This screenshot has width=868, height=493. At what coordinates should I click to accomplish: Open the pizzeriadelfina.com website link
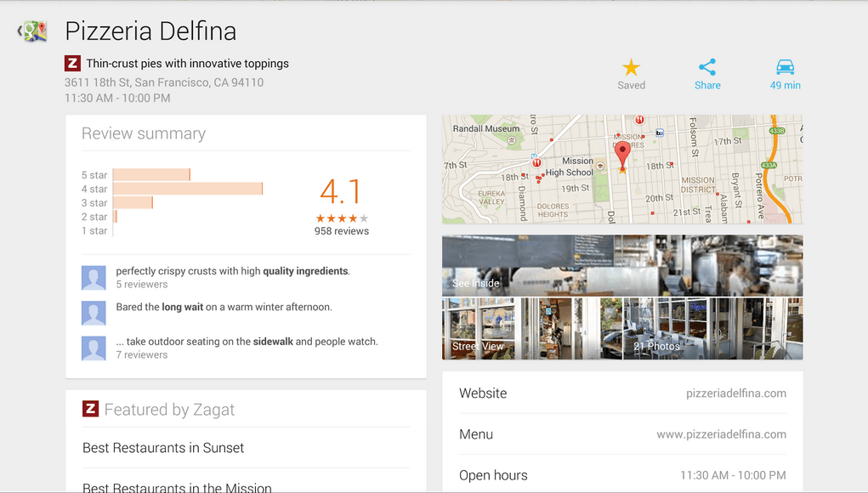(x=735, y=394)
